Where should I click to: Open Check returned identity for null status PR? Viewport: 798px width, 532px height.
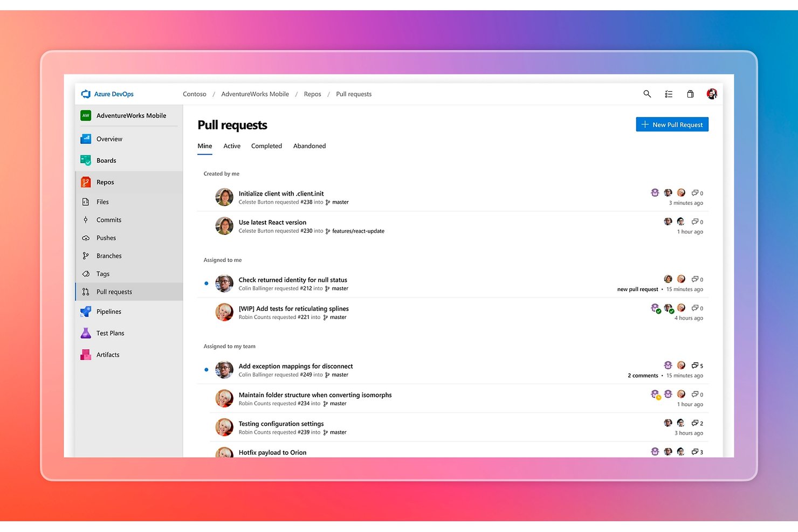tap(293, 280)
